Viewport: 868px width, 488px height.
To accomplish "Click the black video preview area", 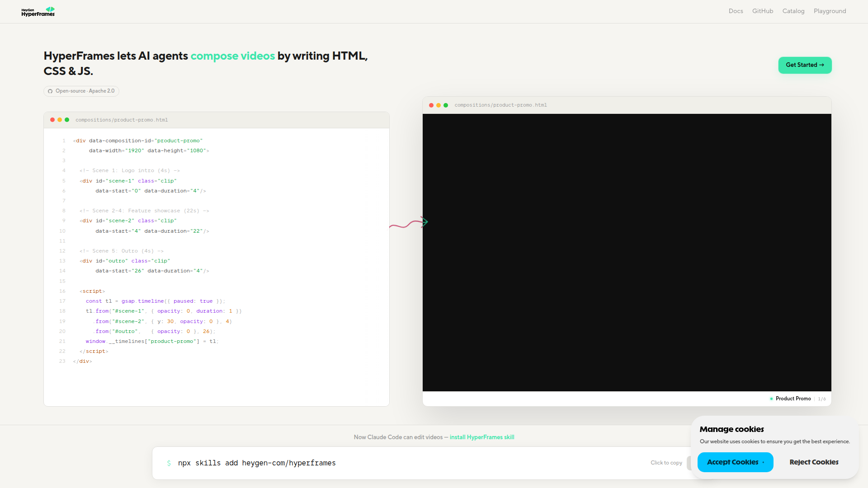I will point(627,253).
